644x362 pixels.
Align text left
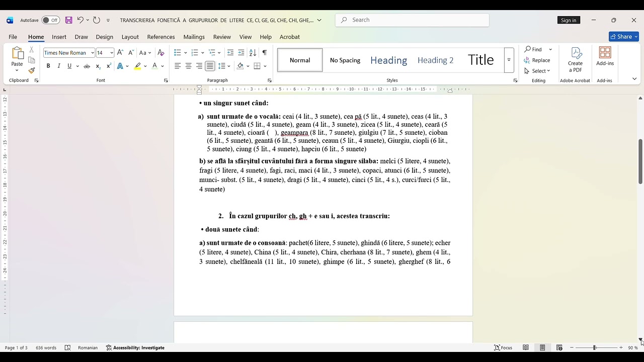pos(178,66)
